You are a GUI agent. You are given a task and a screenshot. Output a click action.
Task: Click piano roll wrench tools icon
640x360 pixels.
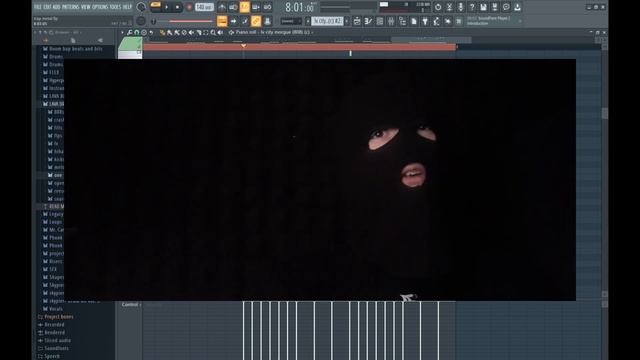[x=129, y=32]
